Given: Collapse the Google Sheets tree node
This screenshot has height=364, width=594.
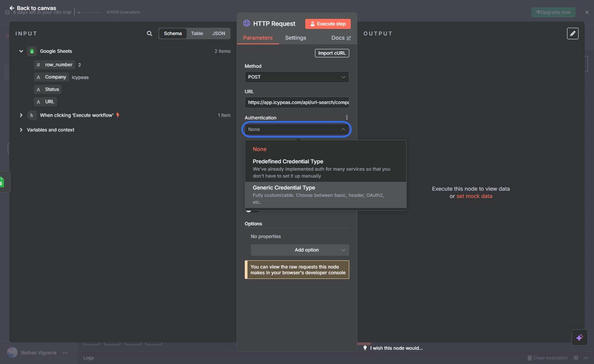Looking at the screenshot, I should tap(21, 51).
